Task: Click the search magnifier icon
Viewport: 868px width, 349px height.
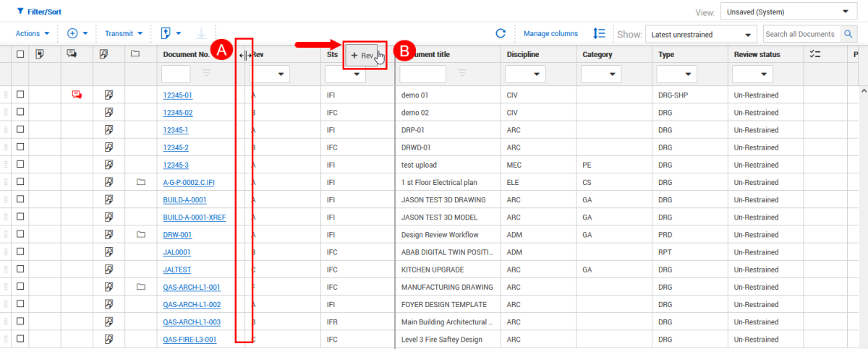Action: tap(848, 34)
